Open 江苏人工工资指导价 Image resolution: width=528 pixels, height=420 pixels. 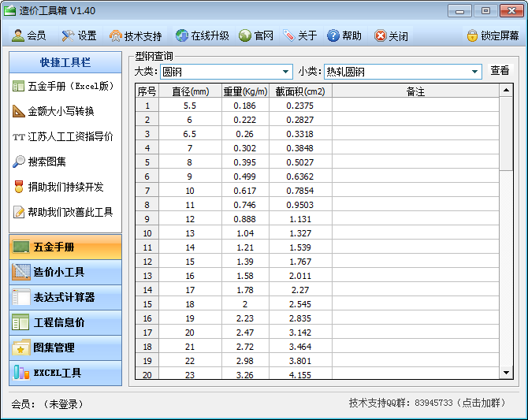click(x=63, y=136)
